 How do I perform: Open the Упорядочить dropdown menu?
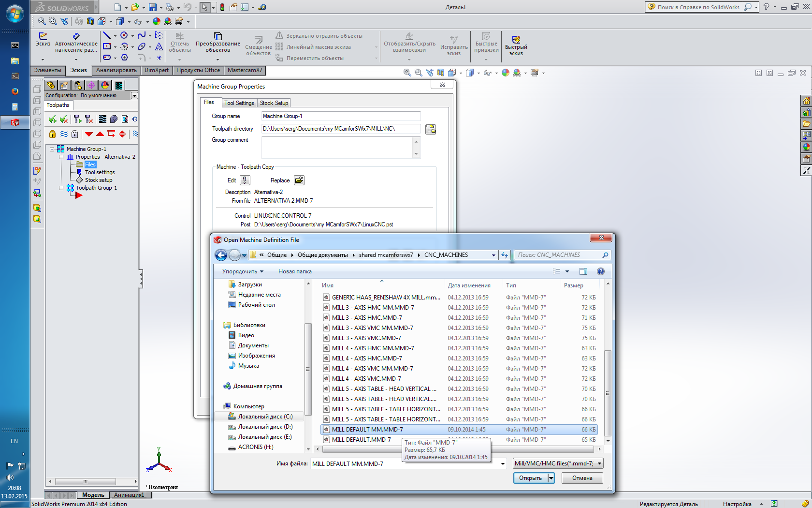243,271
